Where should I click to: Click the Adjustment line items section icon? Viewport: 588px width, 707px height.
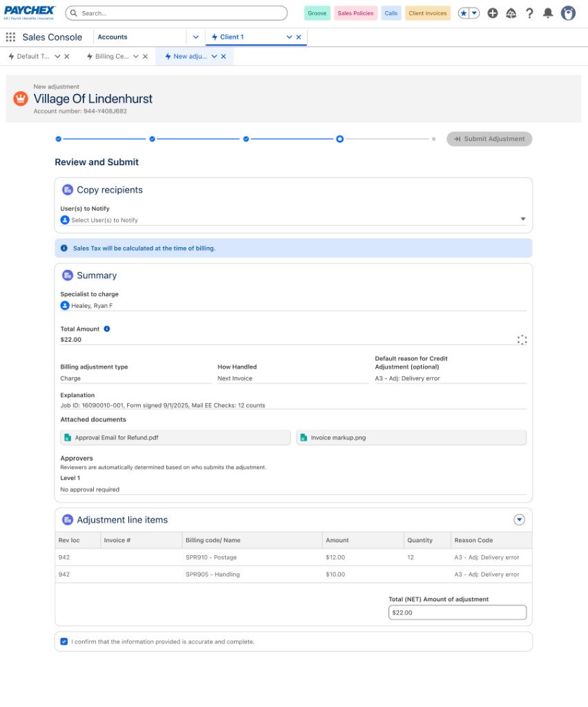point(68,519)
